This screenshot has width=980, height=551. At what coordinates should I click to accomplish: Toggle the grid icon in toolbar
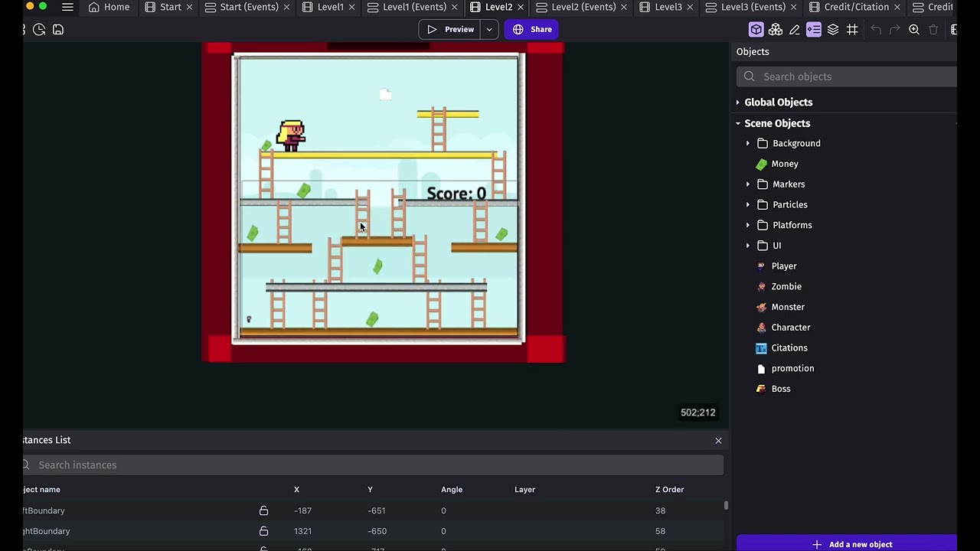pyautogui.click(x=852, y=29)
